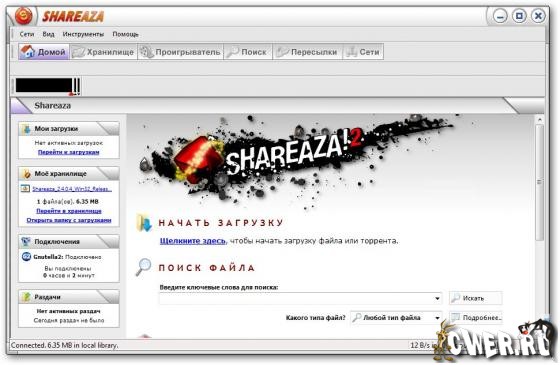
Task: Click Открыть папку с загрузками link
Action: pos(69,220)
